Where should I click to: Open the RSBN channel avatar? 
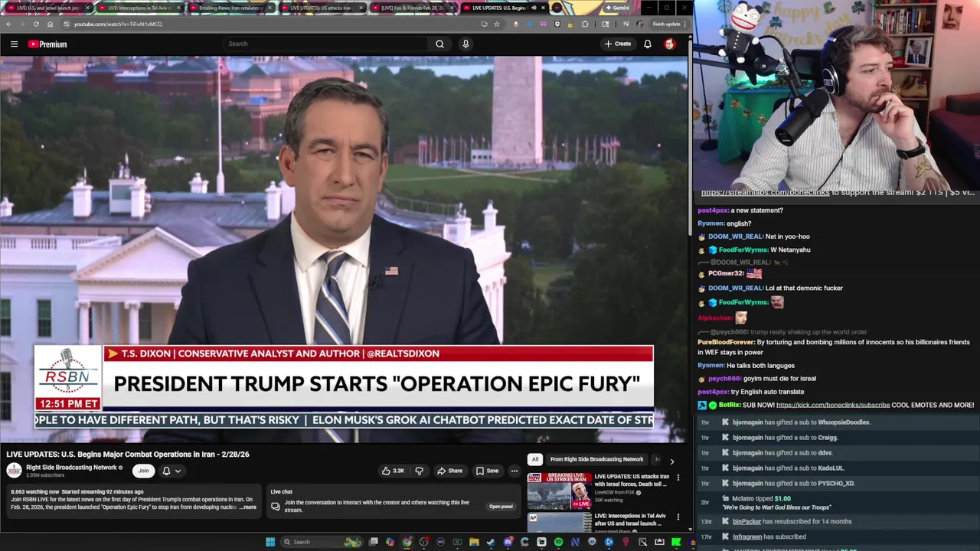pos(14,471)
